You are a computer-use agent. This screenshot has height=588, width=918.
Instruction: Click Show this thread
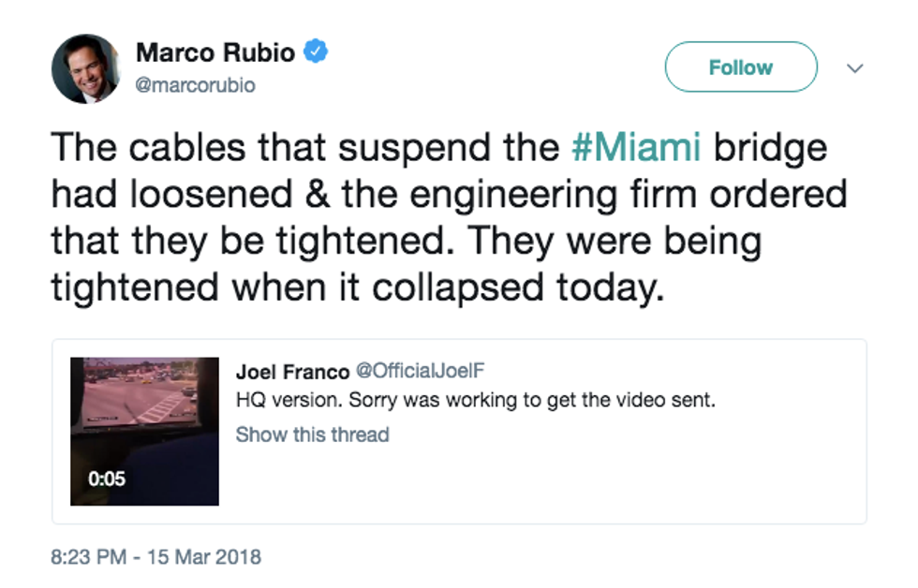pos(312,434)
